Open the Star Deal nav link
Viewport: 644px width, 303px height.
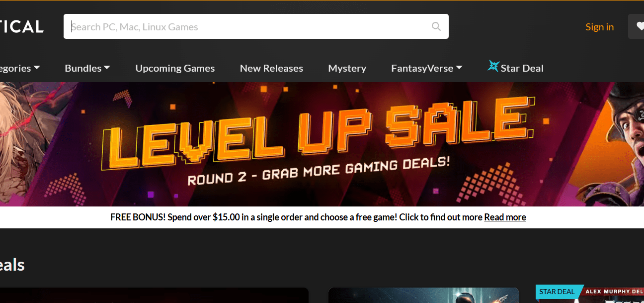tap(522, 68)
